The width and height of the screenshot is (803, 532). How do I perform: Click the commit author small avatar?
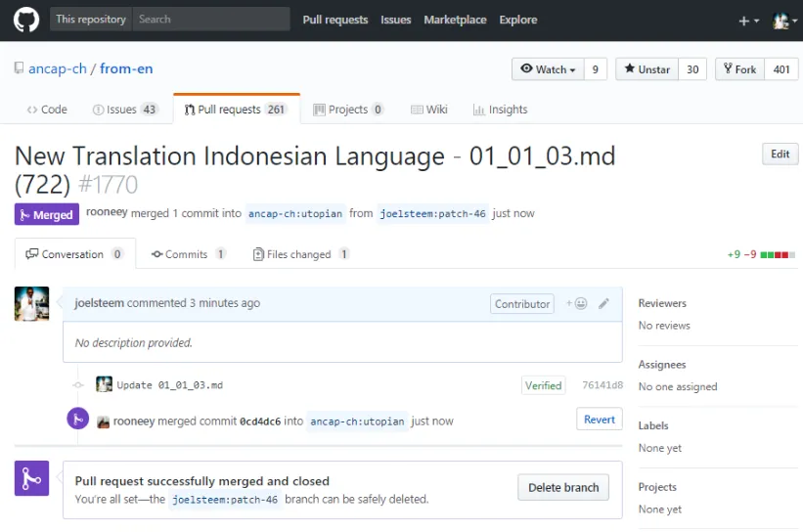(x=104, y=384)
